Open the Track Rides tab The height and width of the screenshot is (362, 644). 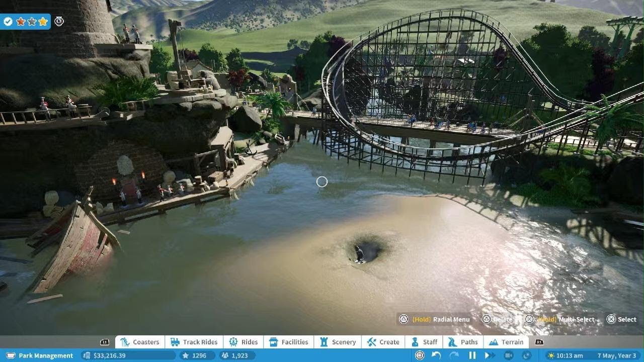[194, 342]
